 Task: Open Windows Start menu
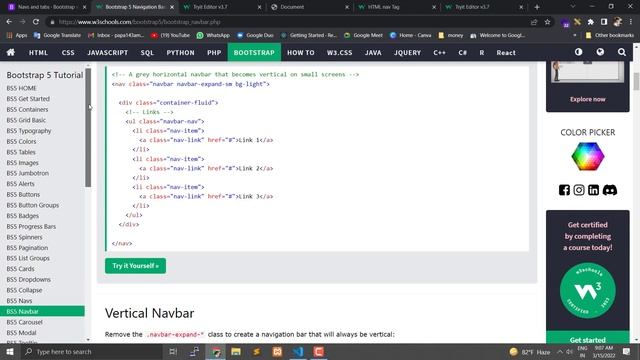tap(10, 351)
